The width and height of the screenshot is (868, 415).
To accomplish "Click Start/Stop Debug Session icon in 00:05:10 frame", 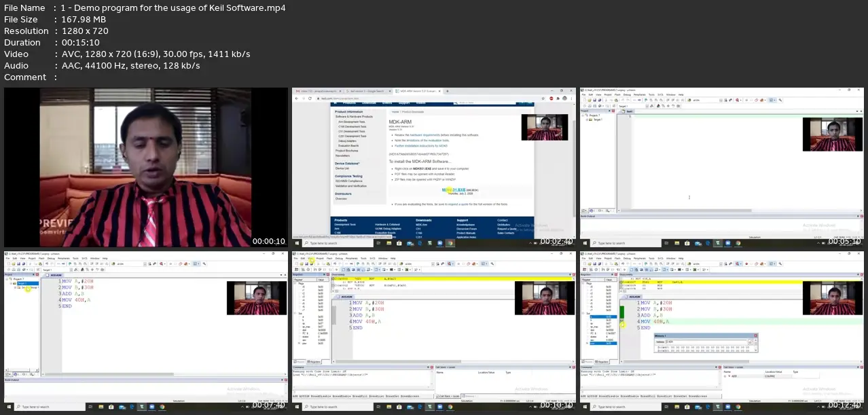I will pyautogui.click(x=738, y=101).
